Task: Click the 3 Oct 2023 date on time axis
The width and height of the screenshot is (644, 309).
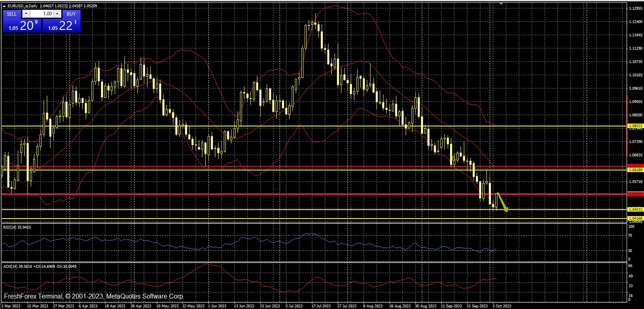Action: 502,306
